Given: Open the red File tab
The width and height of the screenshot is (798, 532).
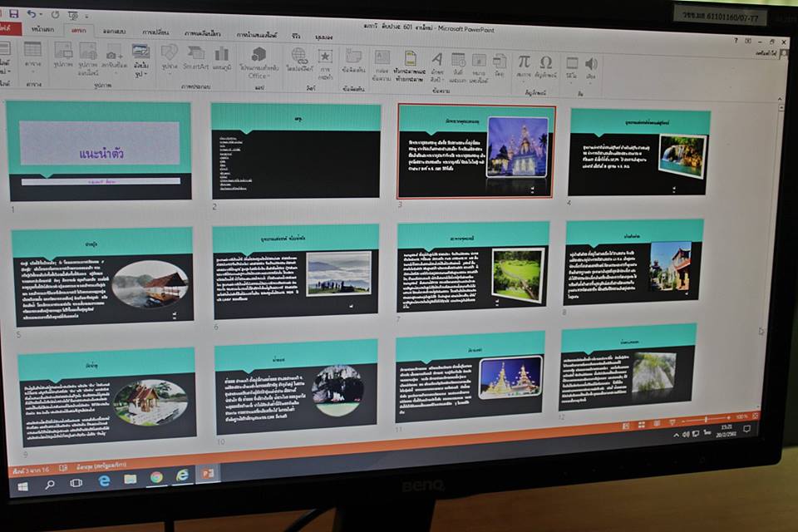Looking at the screenshot, I should tap(10, 28).
